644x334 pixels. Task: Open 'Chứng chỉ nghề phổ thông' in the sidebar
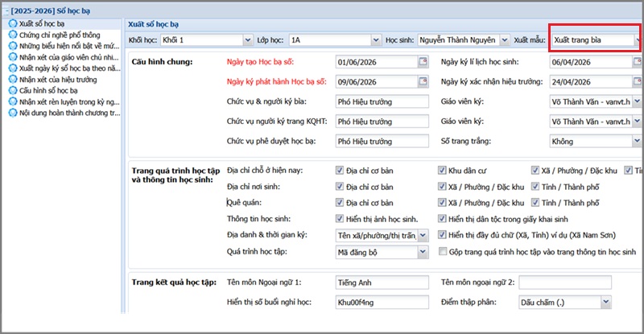click(60, 35)
